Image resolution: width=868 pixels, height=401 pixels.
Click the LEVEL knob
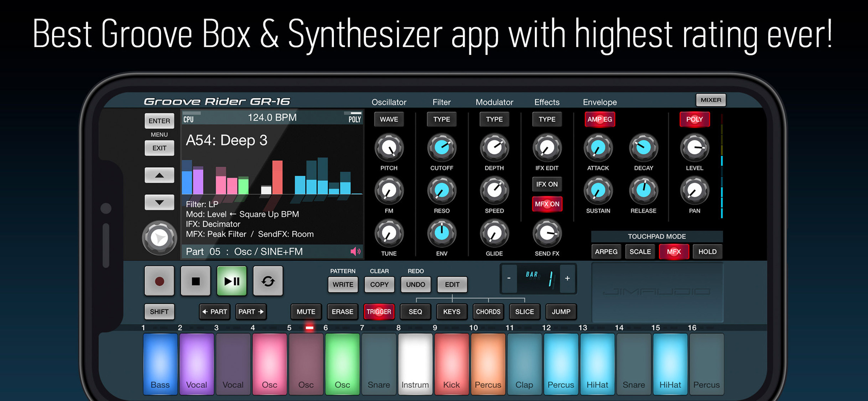click(x=695, y=148)
